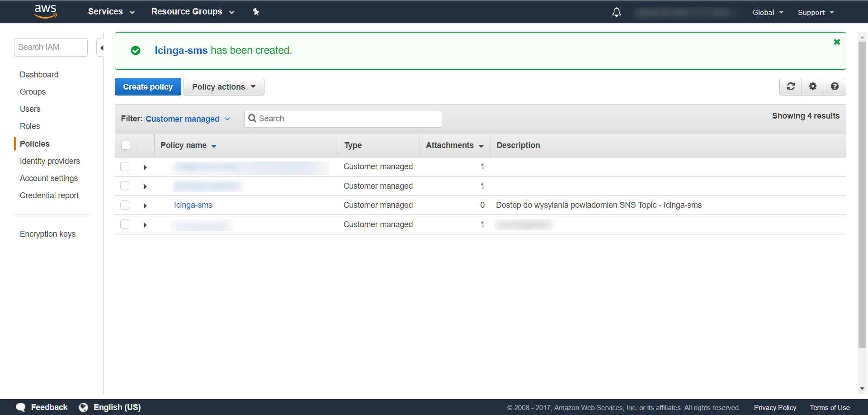Click the Feedback speech bubble
Image resolution: width=868 pixels, height=415 pixels.
point(21,407)
